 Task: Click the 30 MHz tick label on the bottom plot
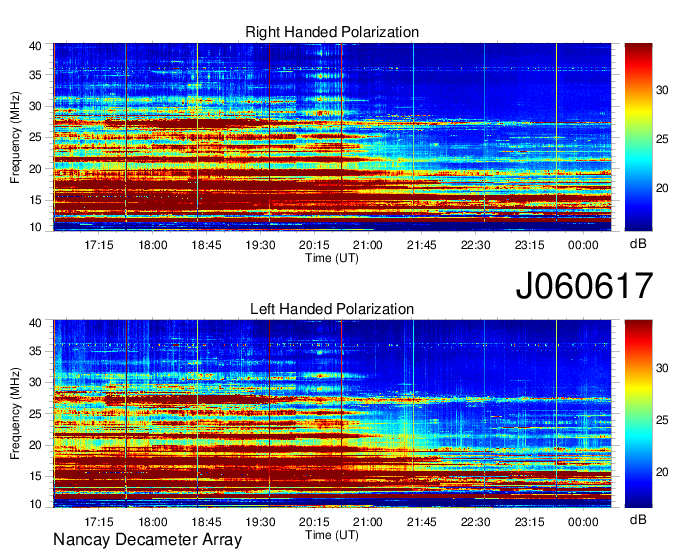(35, 382)
